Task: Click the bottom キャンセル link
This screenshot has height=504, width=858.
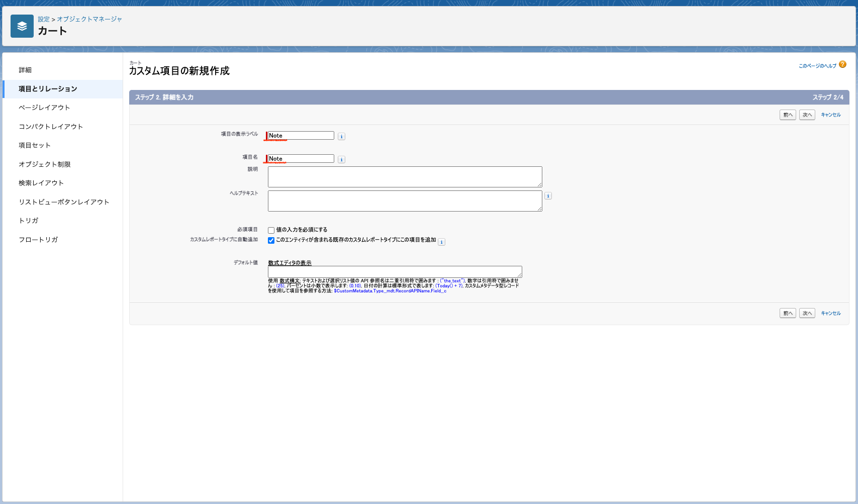Action: [831, 314]
